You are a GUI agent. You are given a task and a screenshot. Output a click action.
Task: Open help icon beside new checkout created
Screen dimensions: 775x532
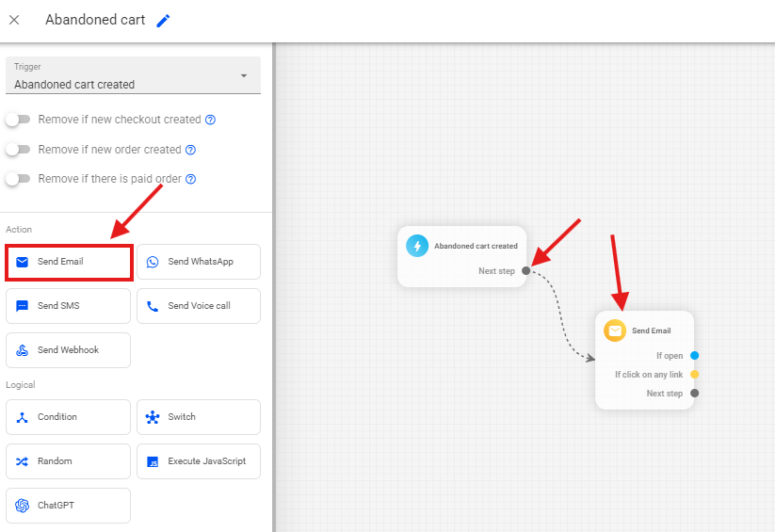click(211, 121)
